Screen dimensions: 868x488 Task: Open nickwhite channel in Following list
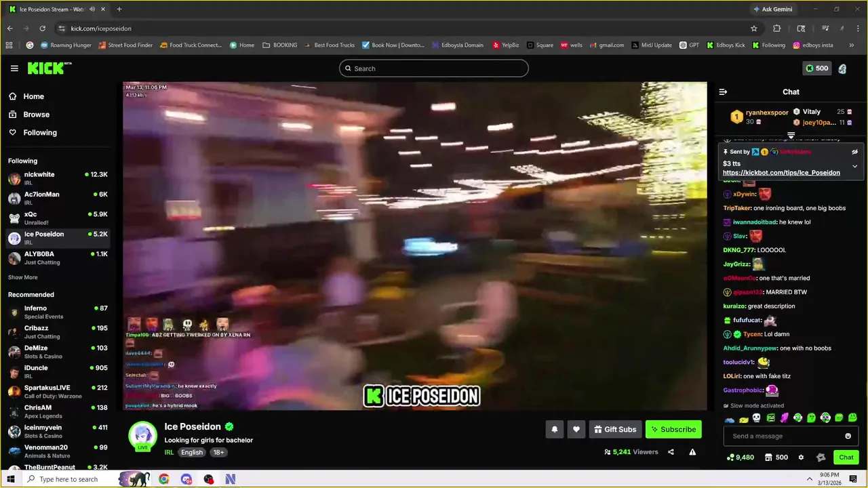(x=58, y=179)
